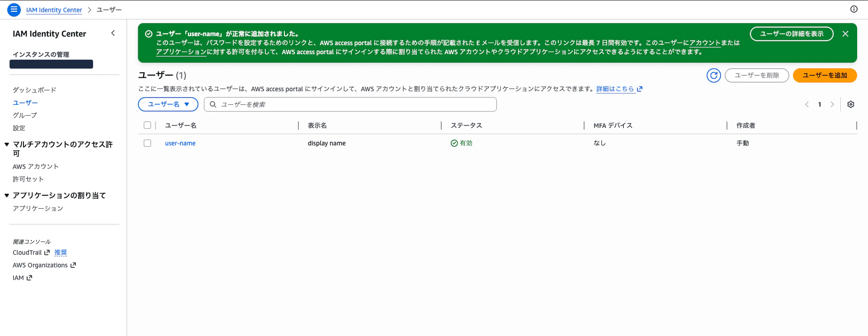Screen dimensions: 868x336
Task: Click the 表示名 column header
Action: click(x=317, y=125)
